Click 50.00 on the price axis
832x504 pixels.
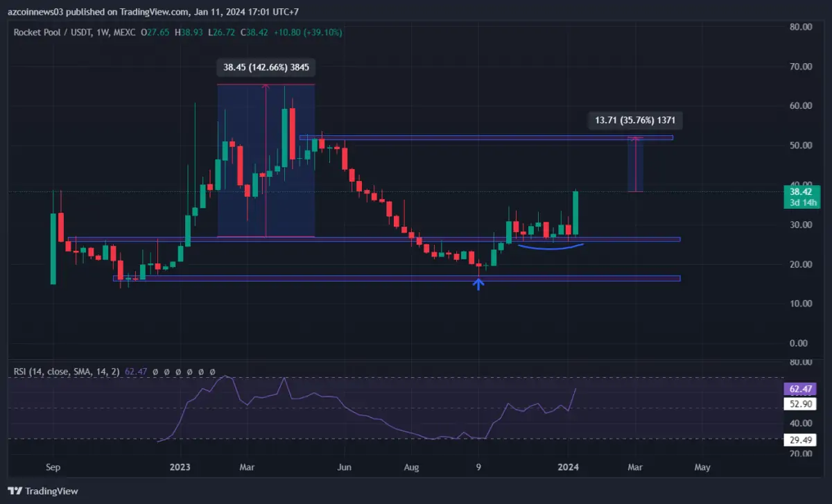click(x=800, y=146)
